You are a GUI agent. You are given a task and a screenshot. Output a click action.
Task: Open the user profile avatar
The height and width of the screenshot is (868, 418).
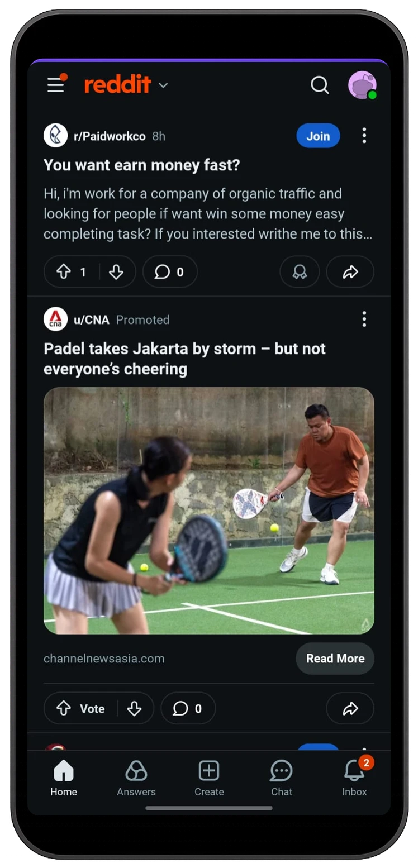pyautogui.click(x=362, y=85)
